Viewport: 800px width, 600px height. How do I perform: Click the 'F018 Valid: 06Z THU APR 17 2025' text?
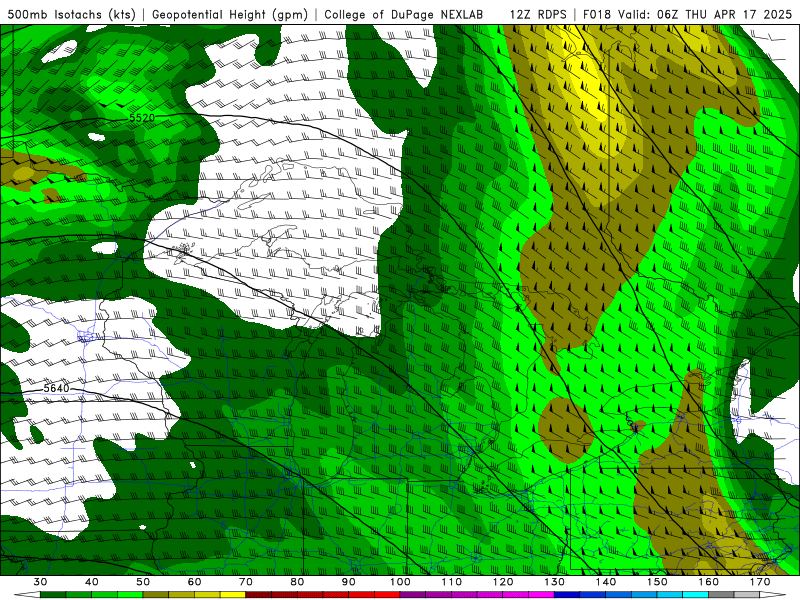[688, 15]
